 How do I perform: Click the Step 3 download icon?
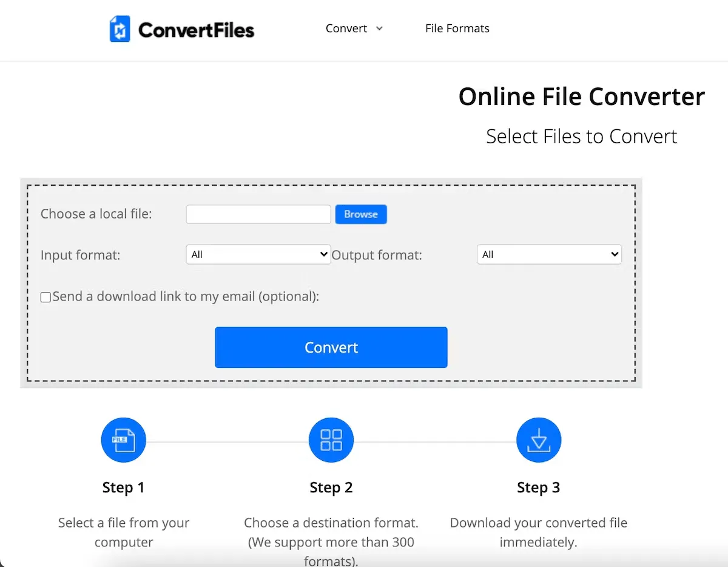538,440
